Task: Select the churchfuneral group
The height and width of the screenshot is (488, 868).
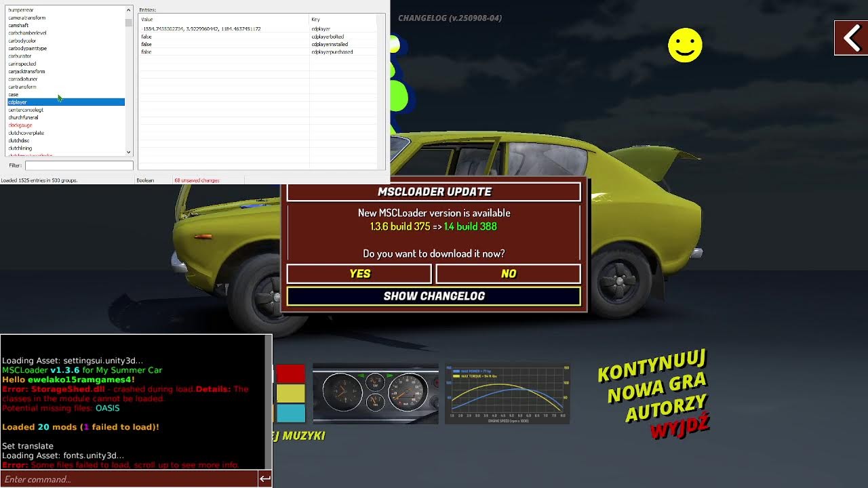Action: tap(23, 117)
